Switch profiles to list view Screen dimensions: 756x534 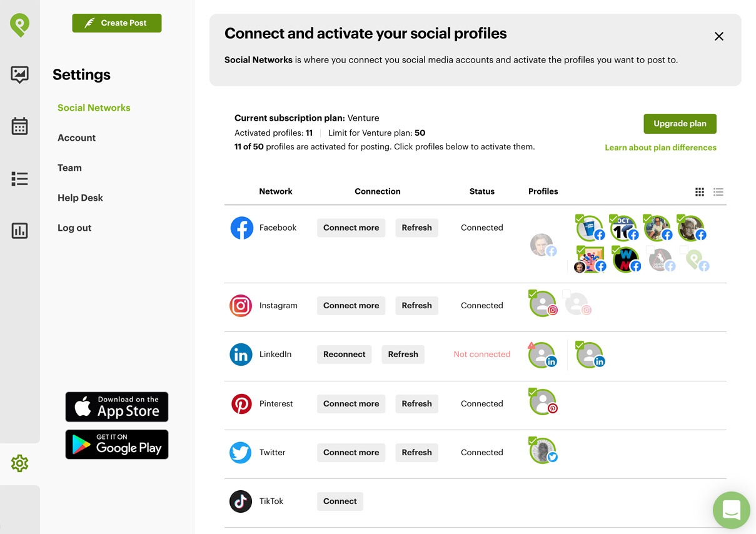pyautogui.click(x=718, y=192)
